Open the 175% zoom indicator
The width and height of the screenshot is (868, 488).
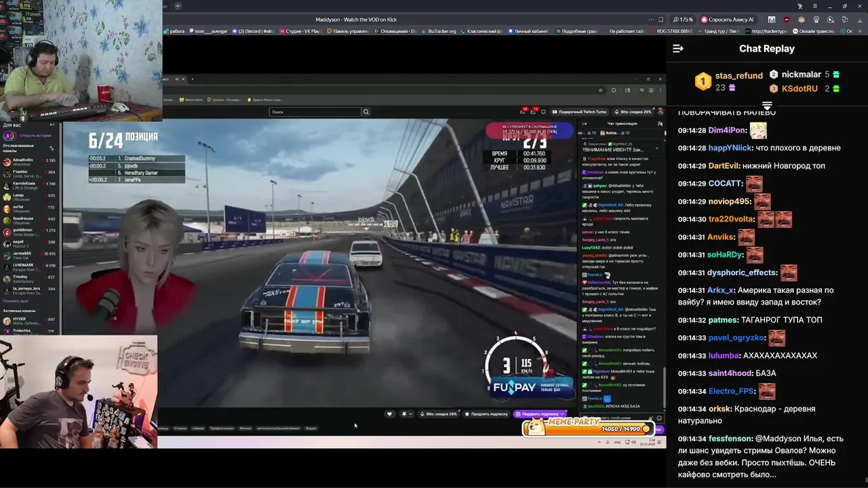683,20
